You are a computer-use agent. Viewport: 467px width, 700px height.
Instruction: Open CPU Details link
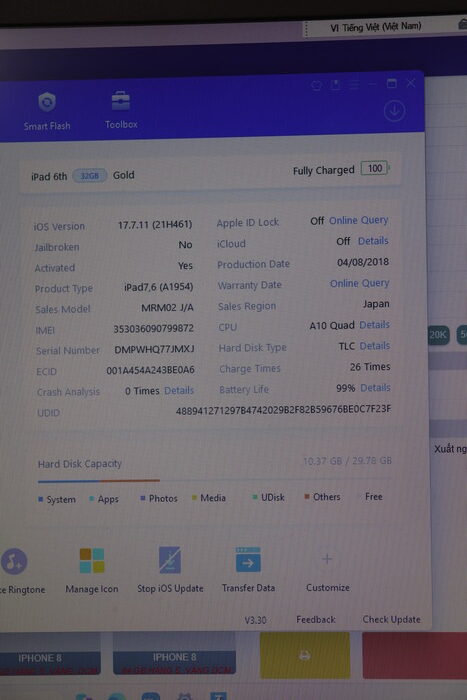click(x=374, y=325)
